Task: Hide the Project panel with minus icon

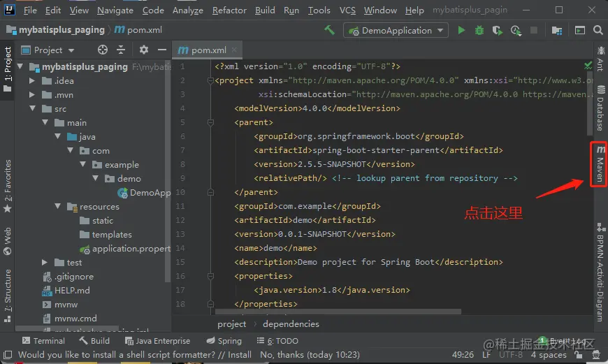Action: click(x=162, y=50)
